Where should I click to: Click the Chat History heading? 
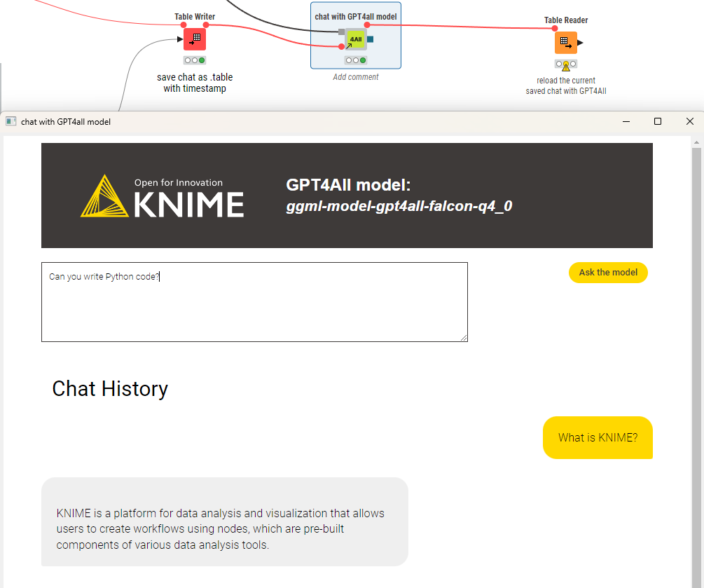[110, 389]
